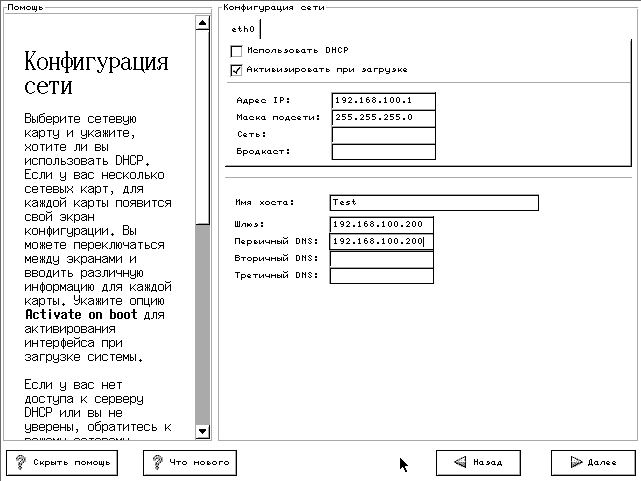The image size is (641, 481).
Task: Click the Первичный DNS field
Action: [x=380, y=242]
